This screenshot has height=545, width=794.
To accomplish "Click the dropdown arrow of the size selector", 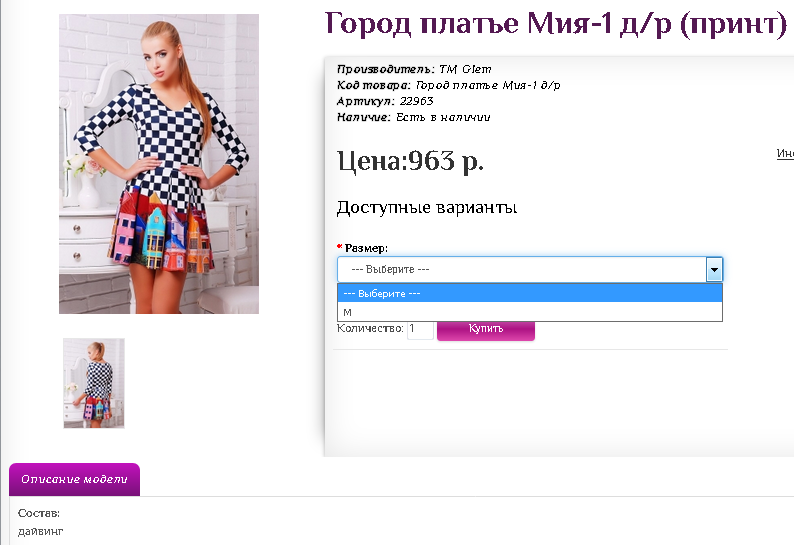I will click(x=714, y=269).
